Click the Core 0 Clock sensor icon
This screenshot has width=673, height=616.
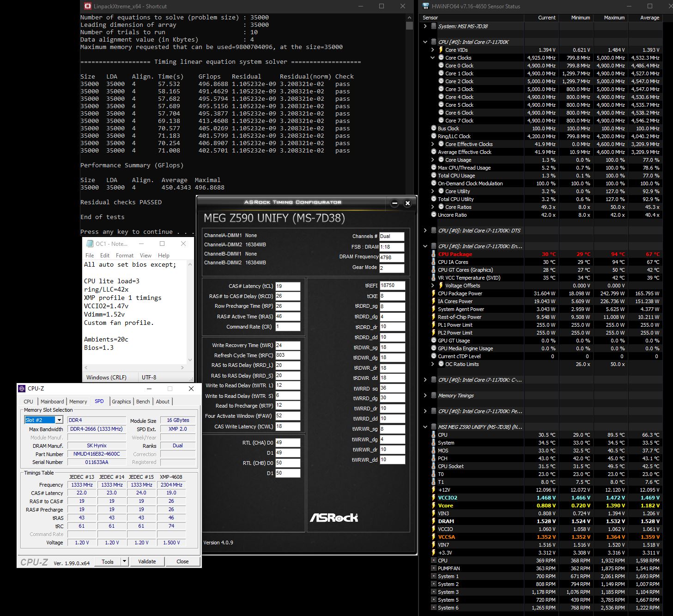[x=441, y=66]
